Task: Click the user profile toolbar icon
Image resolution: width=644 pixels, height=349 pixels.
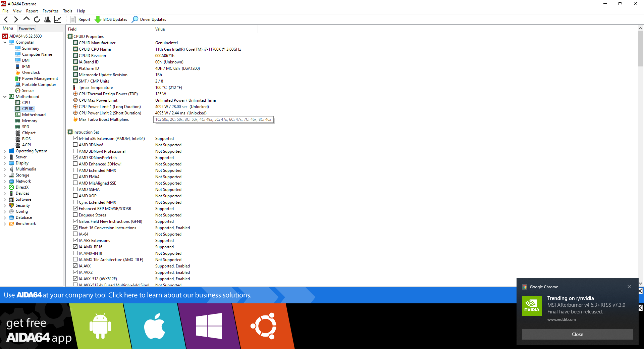Action: 47,19
